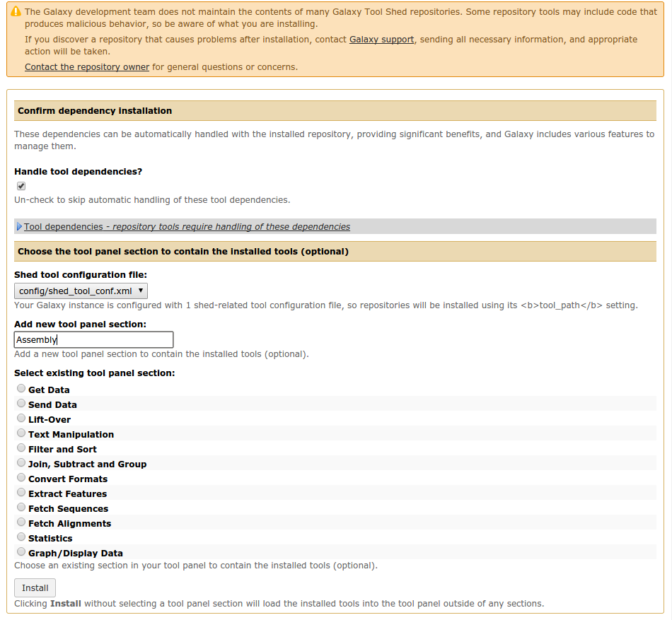Screen dimensions: 672x620
Task: Choose the Lift-Over tool panel section
Action: 21,419
